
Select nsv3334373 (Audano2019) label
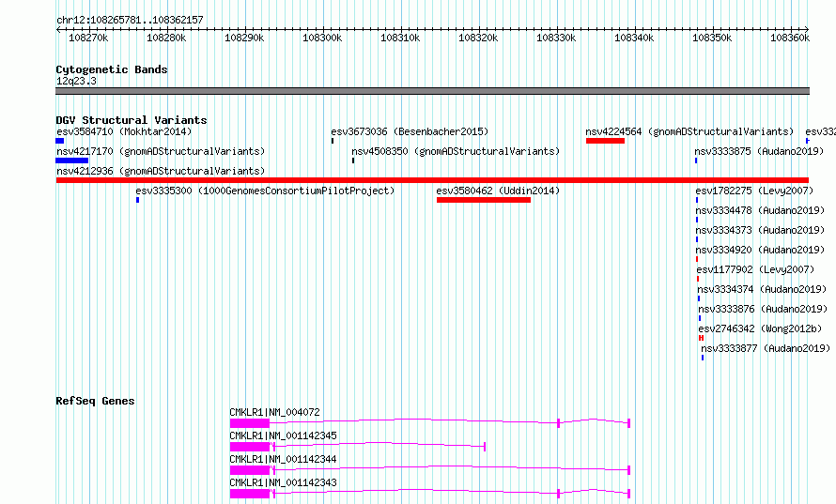tap(760, 230)
